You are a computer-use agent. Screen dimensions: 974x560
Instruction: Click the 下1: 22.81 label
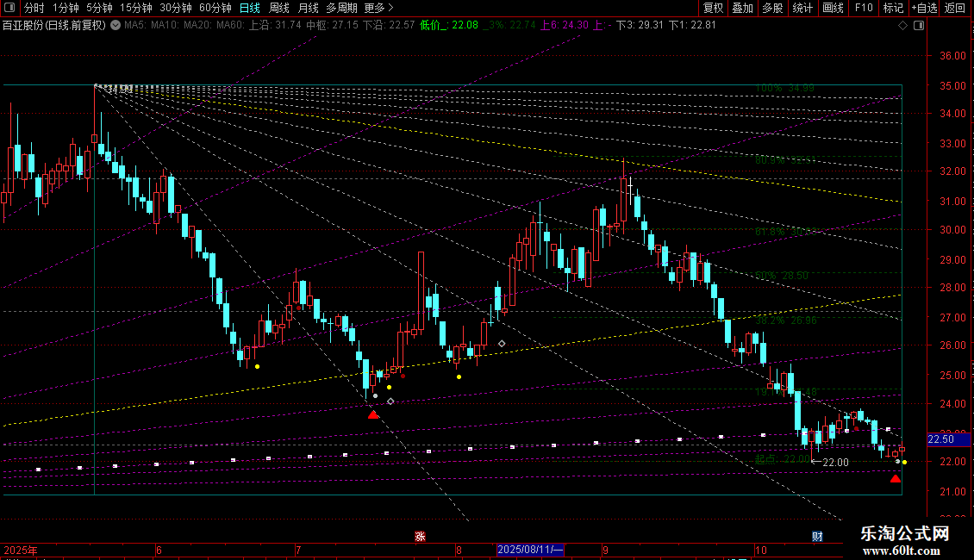pos(692,26)
